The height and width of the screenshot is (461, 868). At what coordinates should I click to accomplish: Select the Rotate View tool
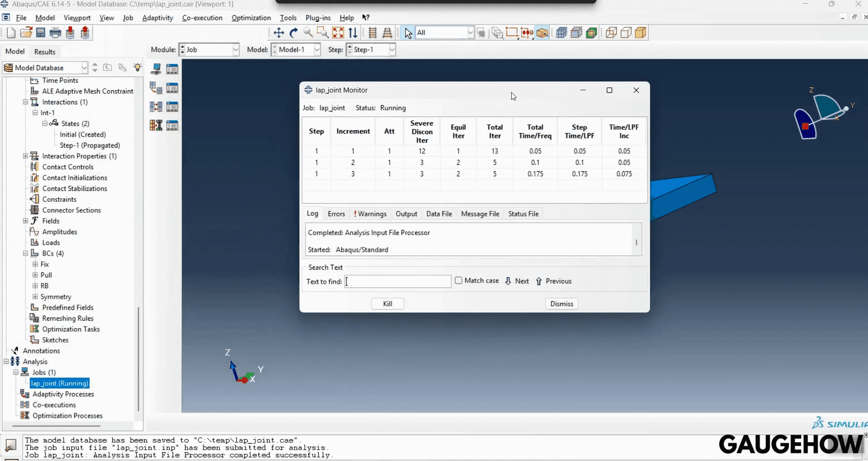point(294,33)
